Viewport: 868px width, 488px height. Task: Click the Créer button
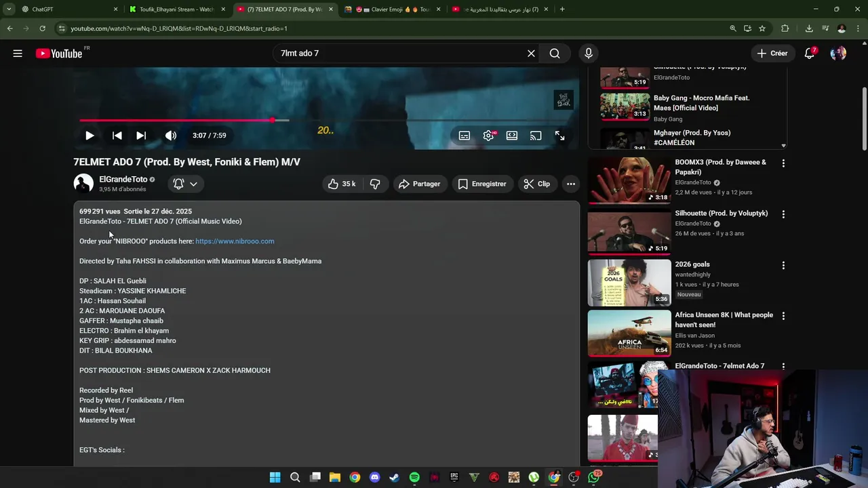[x=772, y=54]
